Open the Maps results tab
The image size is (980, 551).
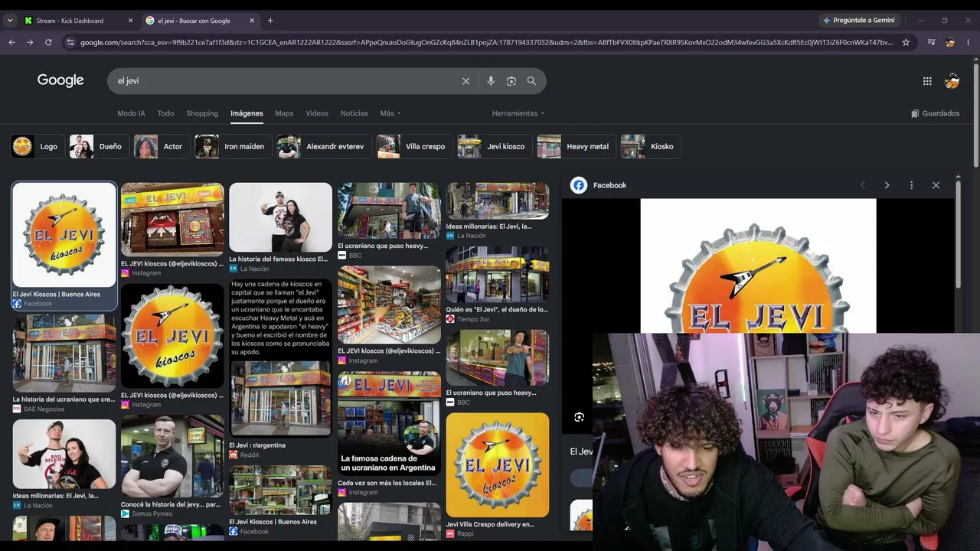click(284, 113)
